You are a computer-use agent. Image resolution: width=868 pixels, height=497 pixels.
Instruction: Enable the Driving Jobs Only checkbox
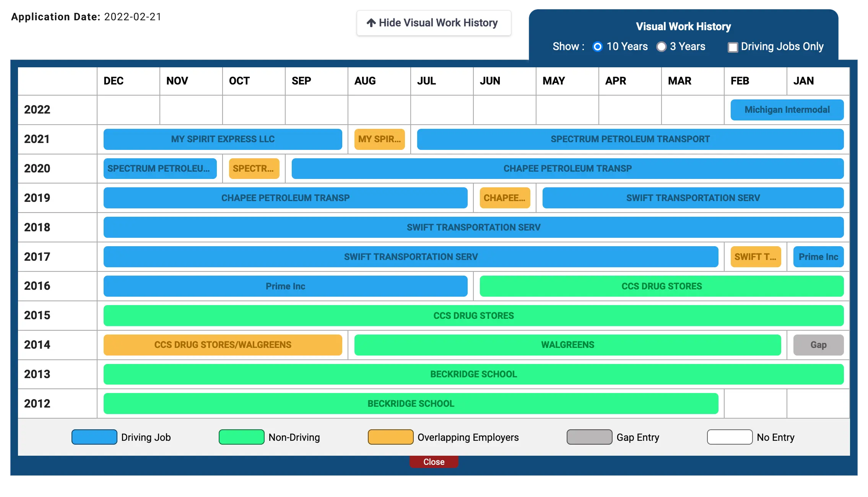click(x=733, y=47)
